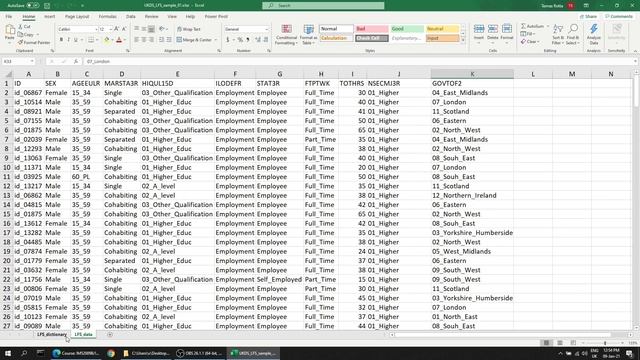
Task: Apply the Neutral cell style
Action: click(x=442, y=29)
